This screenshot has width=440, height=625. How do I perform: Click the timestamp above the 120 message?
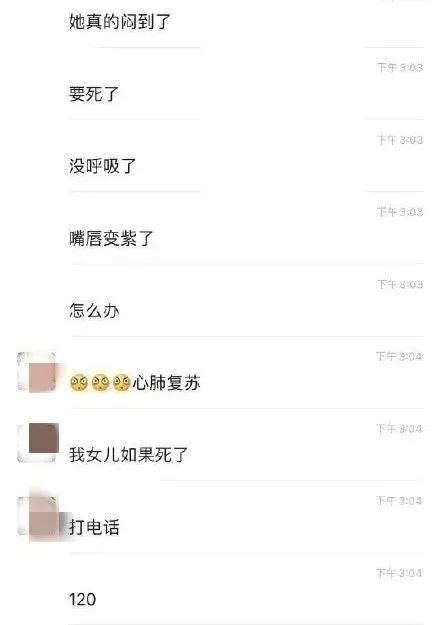pyautogui.click(x=399, y=573)
